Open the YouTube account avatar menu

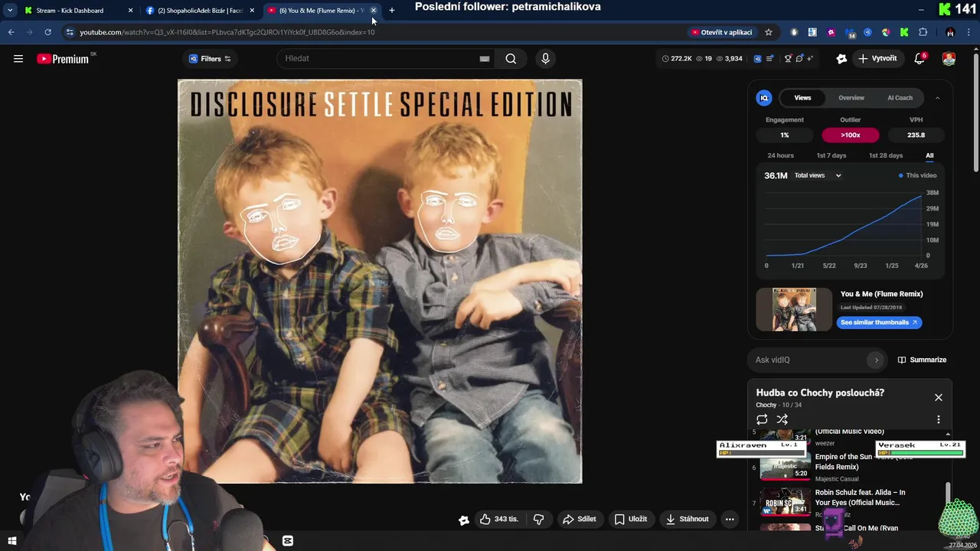949,58
